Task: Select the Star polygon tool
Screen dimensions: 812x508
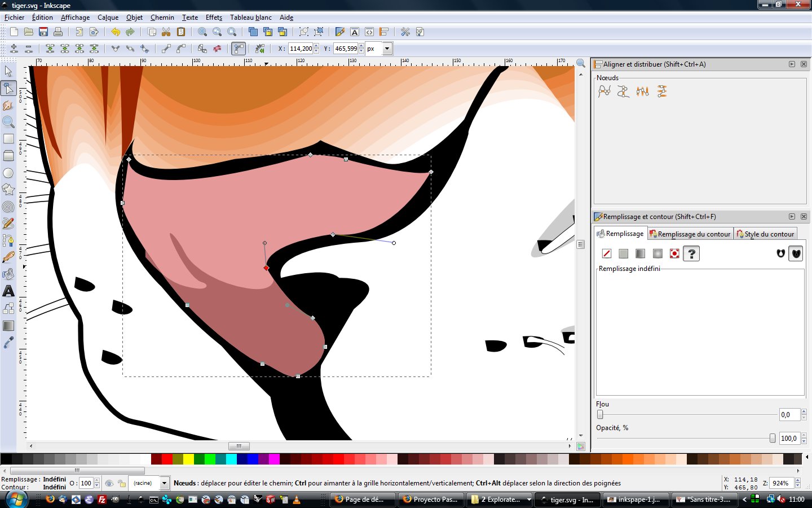Action: pyautogui.click(x=8, y=190)
